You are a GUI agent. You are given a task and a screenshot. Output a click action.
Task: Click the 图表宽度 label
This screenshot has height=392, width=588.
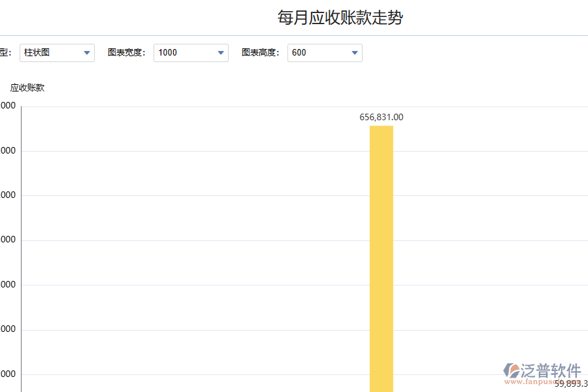pos(126,52)
